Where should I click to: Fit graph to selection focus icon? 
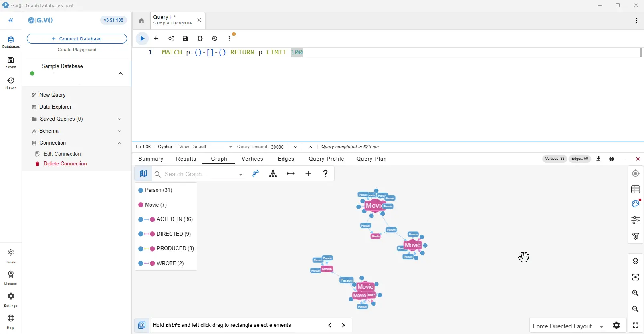tap(636, 277)
